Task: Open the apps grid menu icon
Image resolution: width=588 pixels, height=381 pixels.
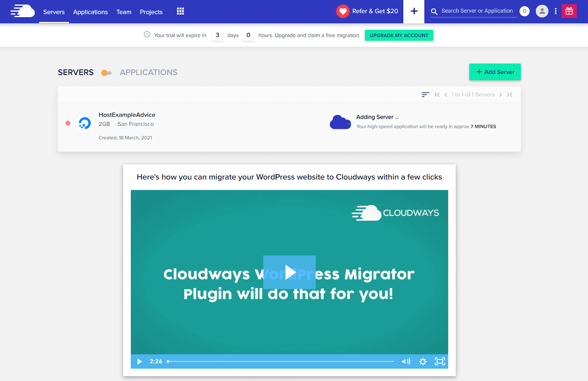Action: pos(180,11)
